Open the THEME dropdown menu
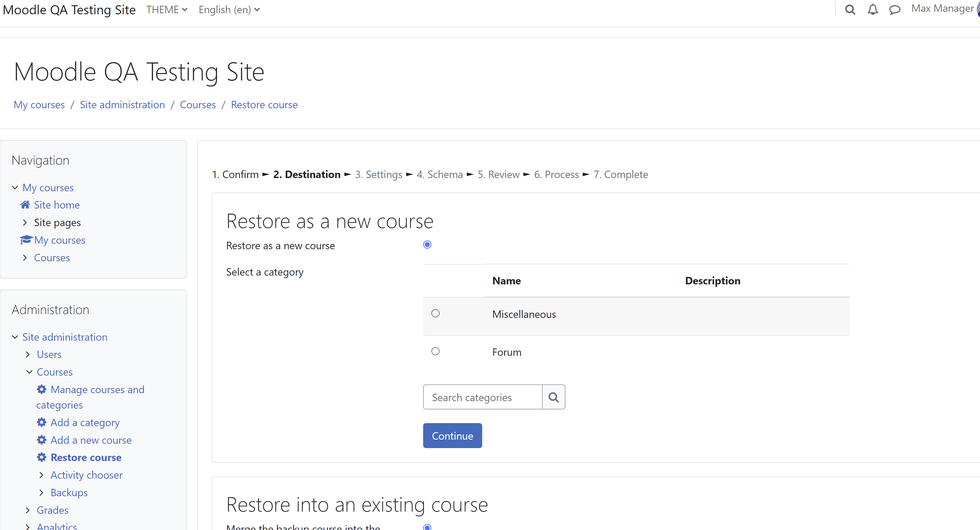Viewport: 980px width, 530px height. pos(167,10)
